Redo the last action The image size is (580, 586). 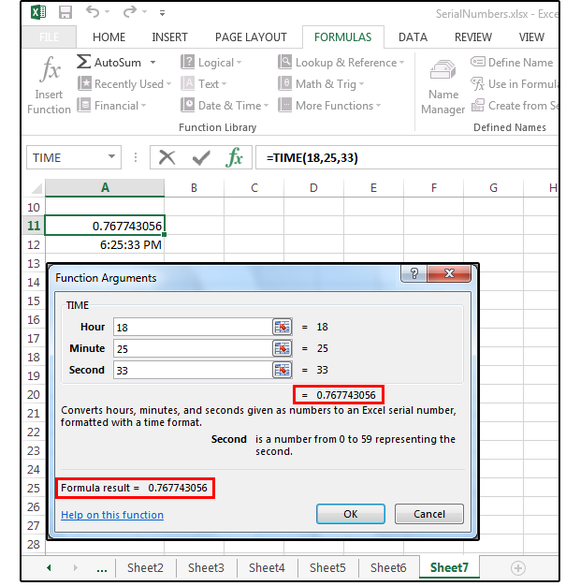[x=130, y=12]
